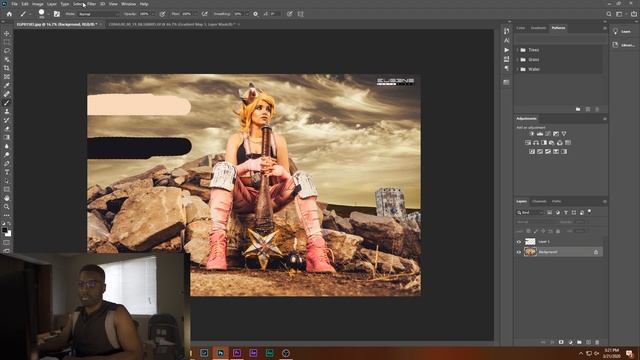Viewport: 640px width, 360px height.
Task: Add a layer mask
Action: coord(561,342)
